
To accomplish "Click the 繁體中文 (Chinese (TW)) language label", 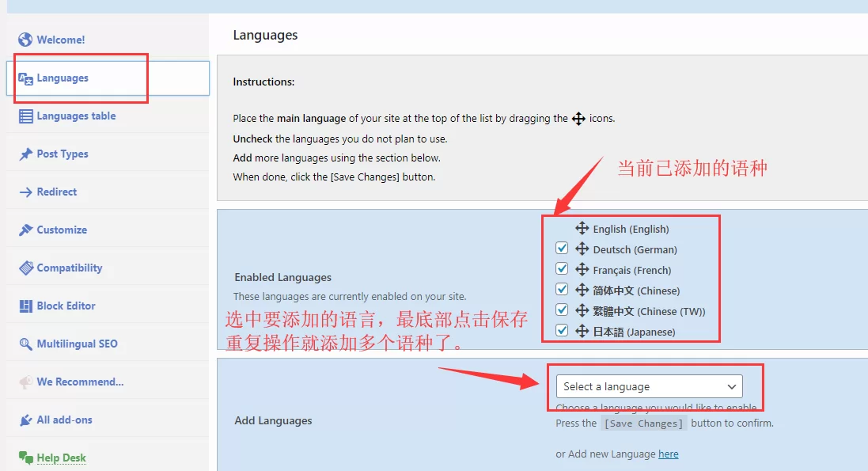I will (650, 311).
